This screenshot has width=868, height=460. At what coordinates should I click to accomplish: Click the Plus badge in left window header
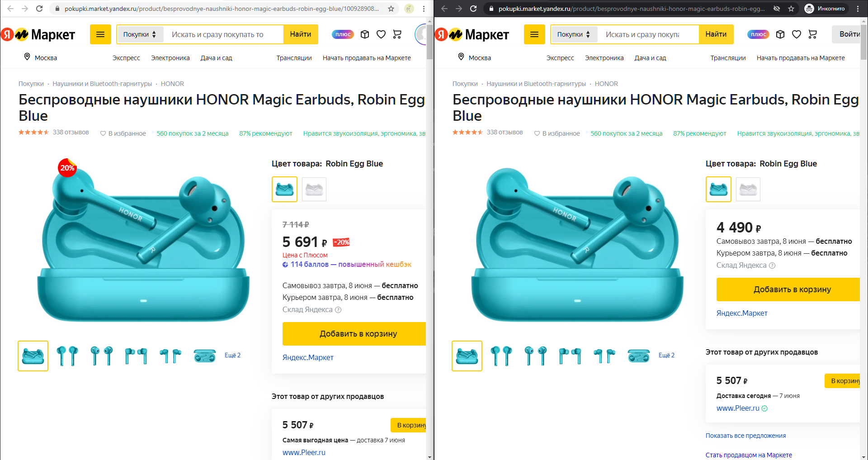(x=343, y=34)
